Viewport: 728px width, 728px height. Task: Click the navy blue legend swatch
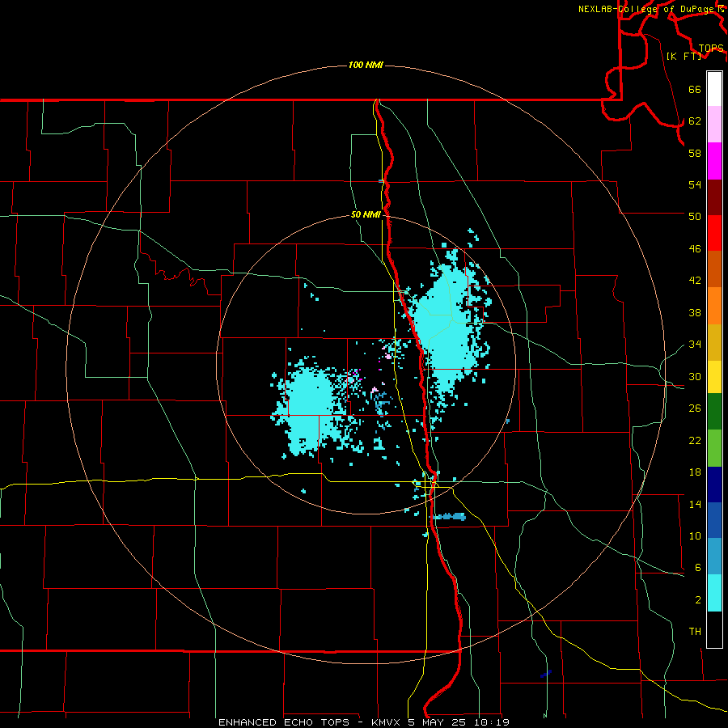point(714,485)
